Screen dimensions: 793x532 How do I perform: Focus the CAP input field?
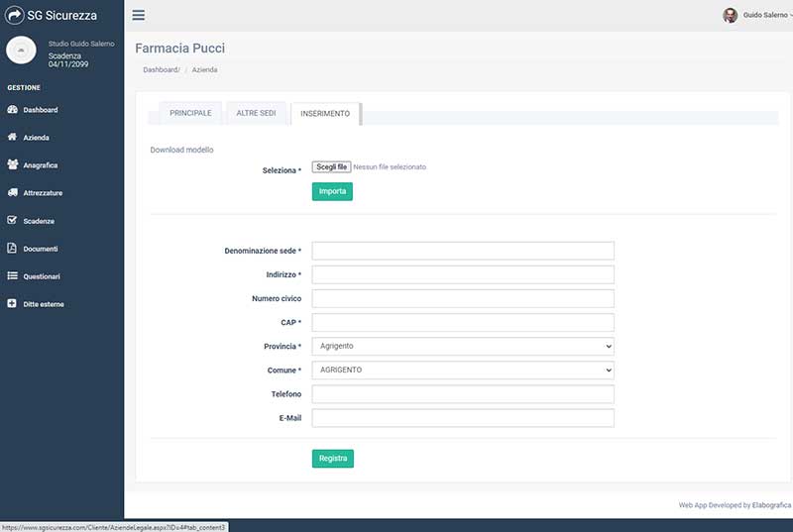(x=463, y=322)
